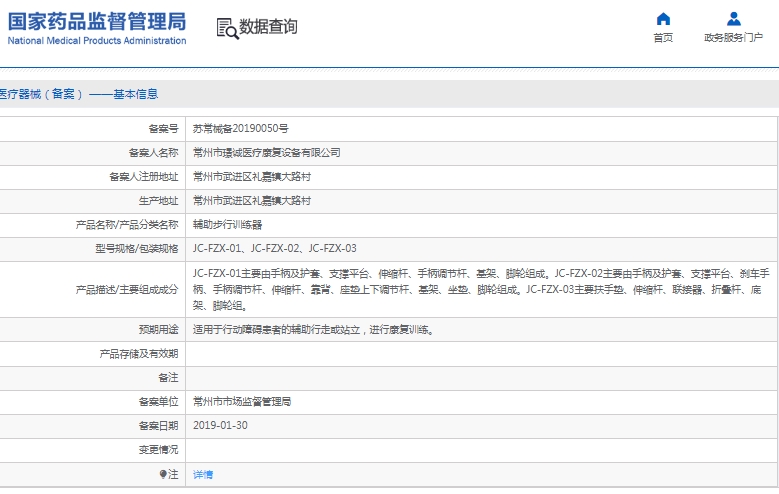Click the 产品存储及有效期 label
The width and height of the screenshot is (779, 494).
139,354
